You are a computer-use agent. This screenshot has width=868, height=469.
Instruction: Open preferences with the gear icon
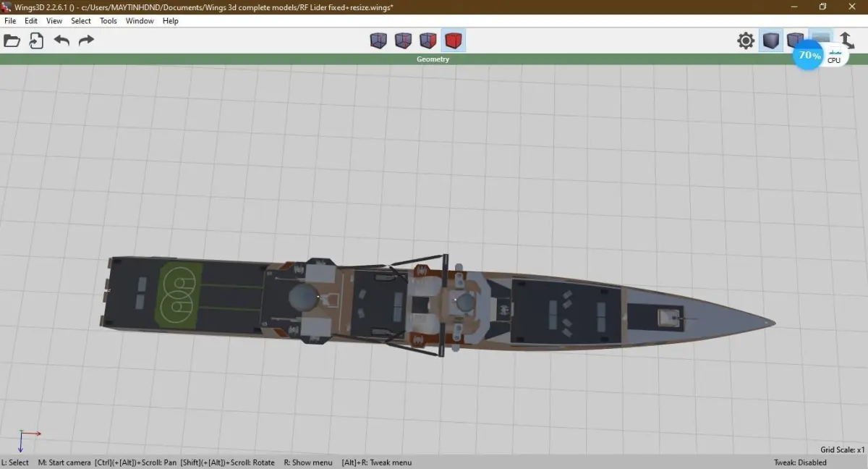tap(746, 41)
